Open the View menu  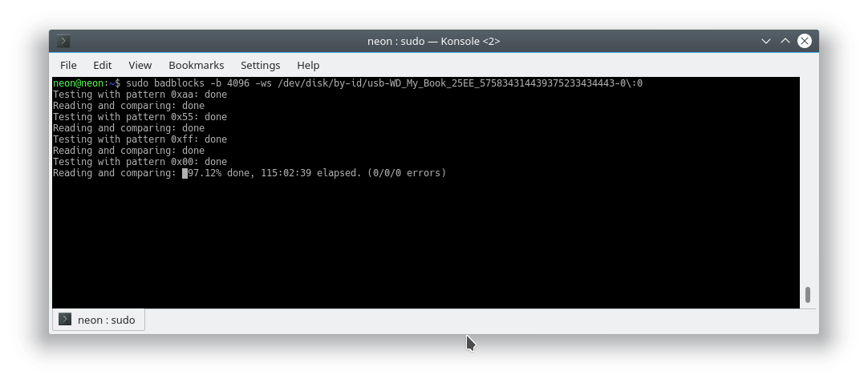[140, 65]
